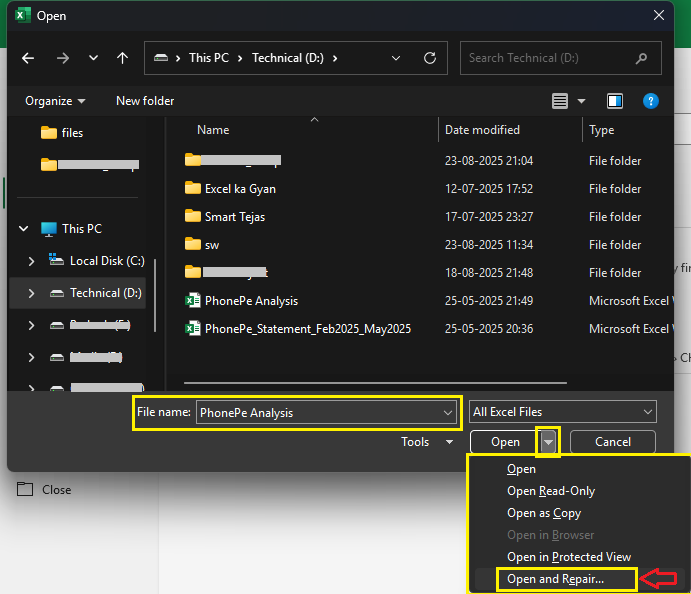Refresh the Technical (D:) folder listing
Image resolution: width=691 pixels, height=594 pixels.
click(430, 58)
